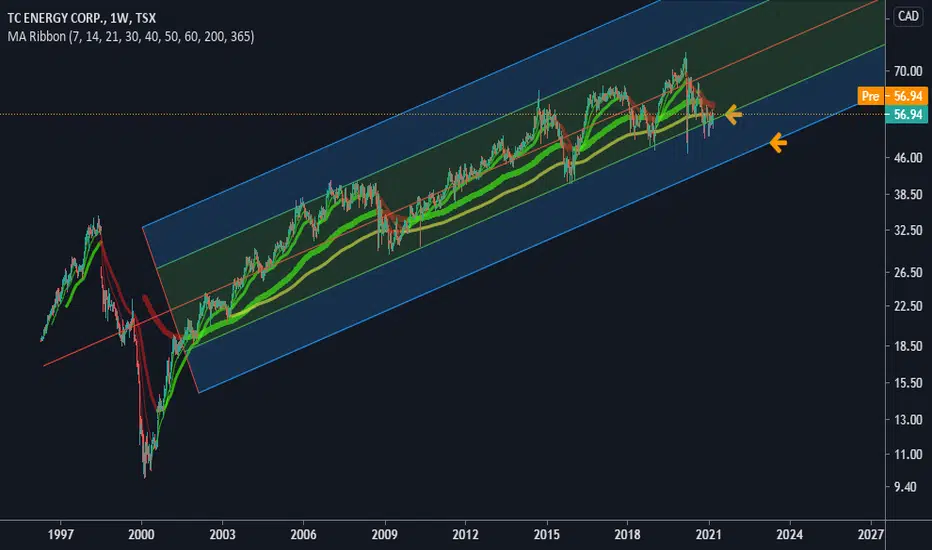Click the 26.50 price axis label
This screenshot has height=550, width=932.
coord(908,272)
